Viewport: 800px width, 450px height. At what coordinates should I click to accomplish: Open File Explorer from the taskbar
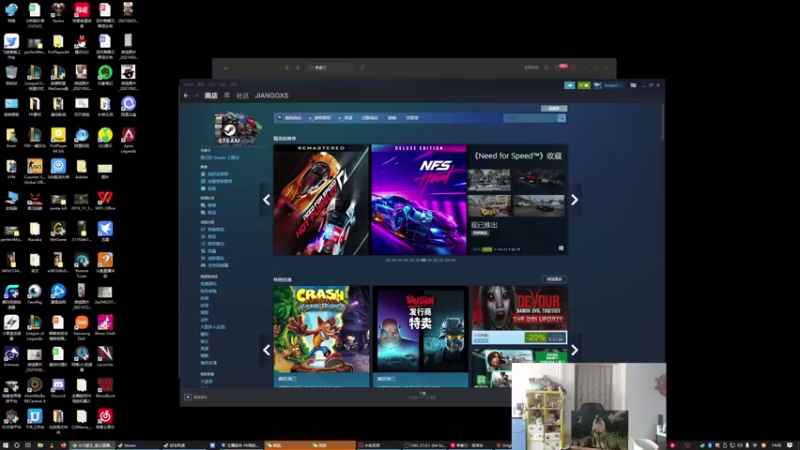[x=40, y=445]
